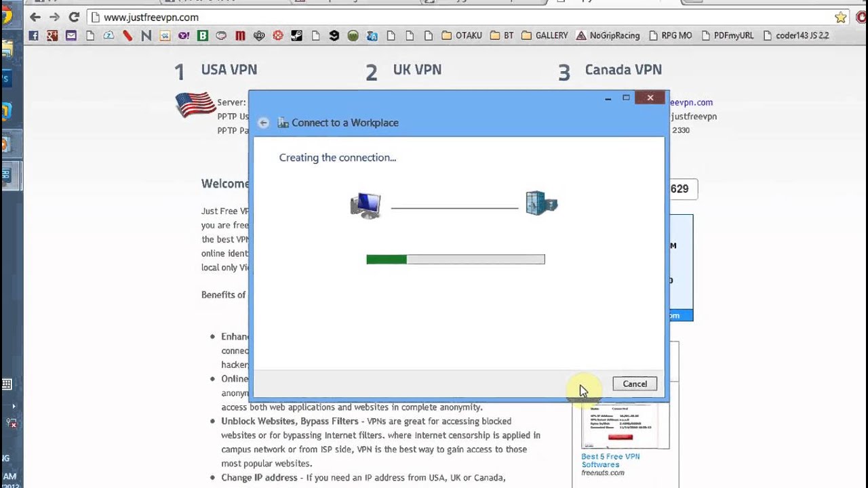Click the server building icon in the dialog
The height and width of the screenshot is (488, 868).
tap(541, 203)
